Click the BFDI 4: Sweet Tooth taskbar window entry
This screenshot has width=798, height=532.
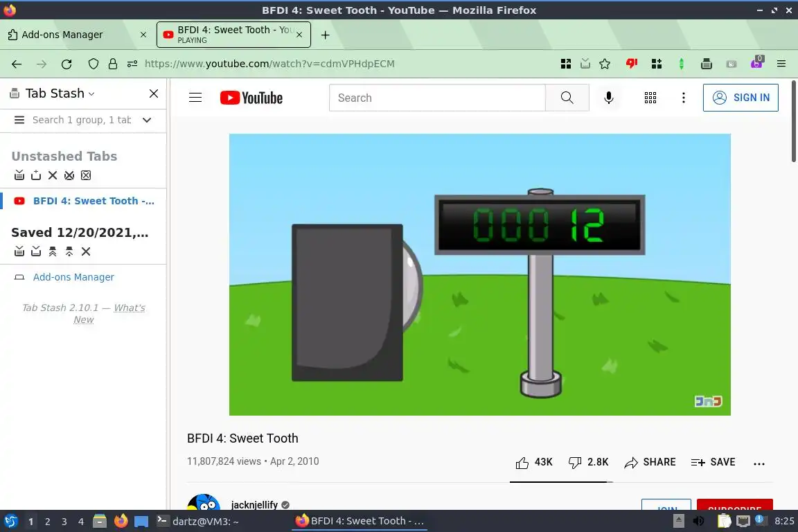pyautogui.click(x=360, y=522)
